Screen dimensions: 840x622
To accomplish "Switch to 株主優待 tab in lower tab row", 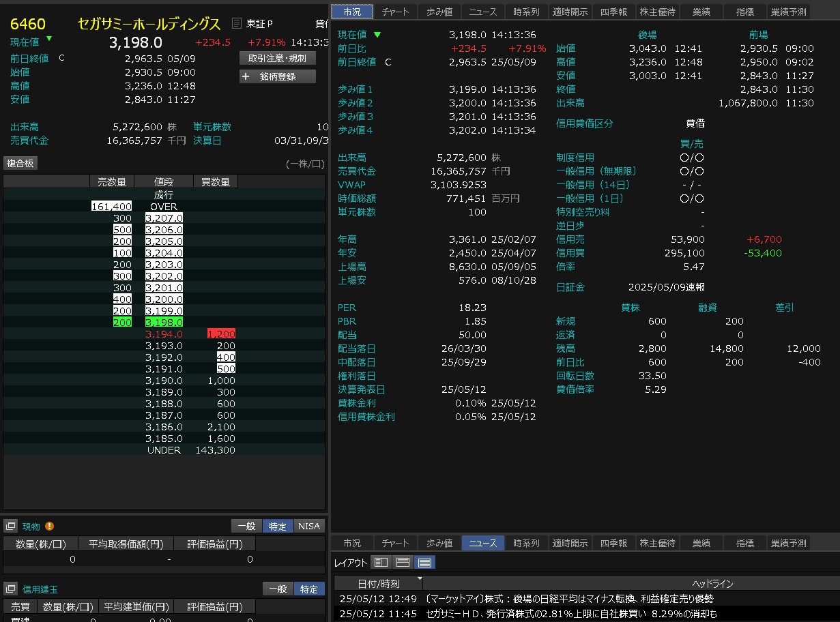I will tap(657, 543).
